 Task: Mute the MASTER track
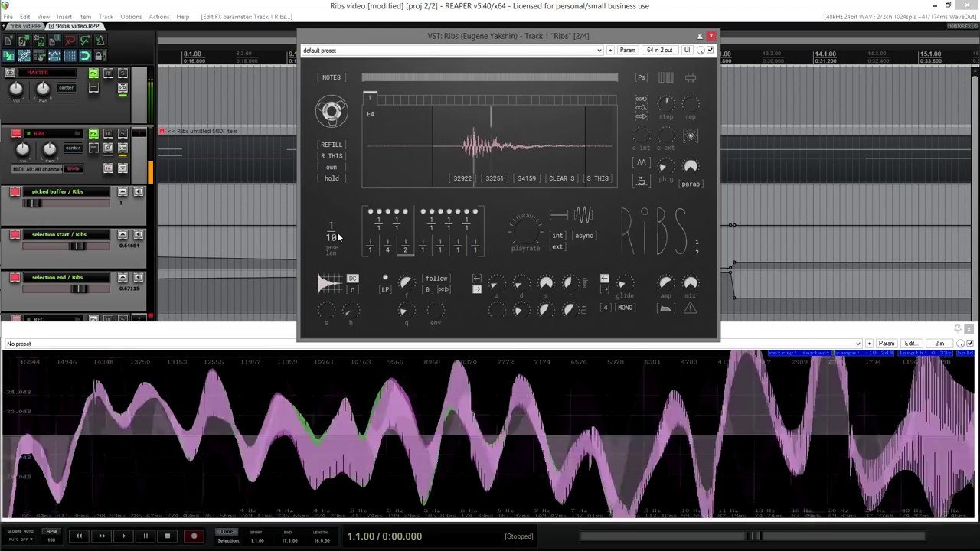tap(107, 72)
